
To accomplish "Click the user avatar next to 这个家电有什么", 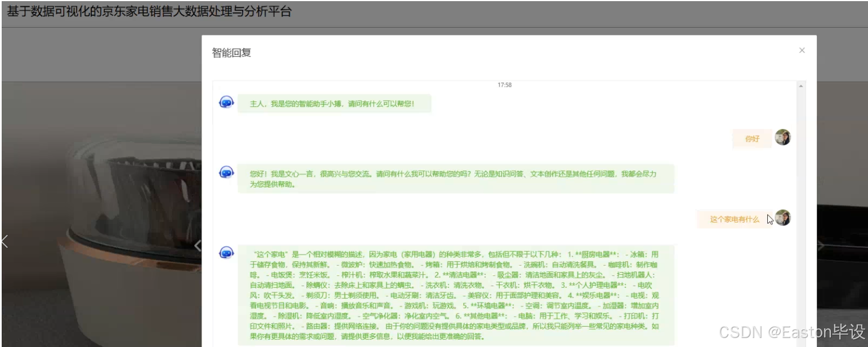I will pyautogui.click(x=783, y=218).
